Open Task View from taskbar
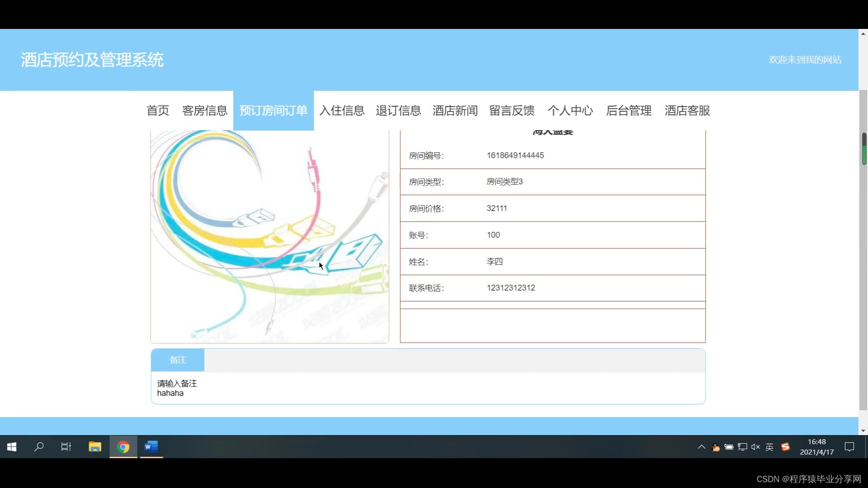 (x=66, y=447)
